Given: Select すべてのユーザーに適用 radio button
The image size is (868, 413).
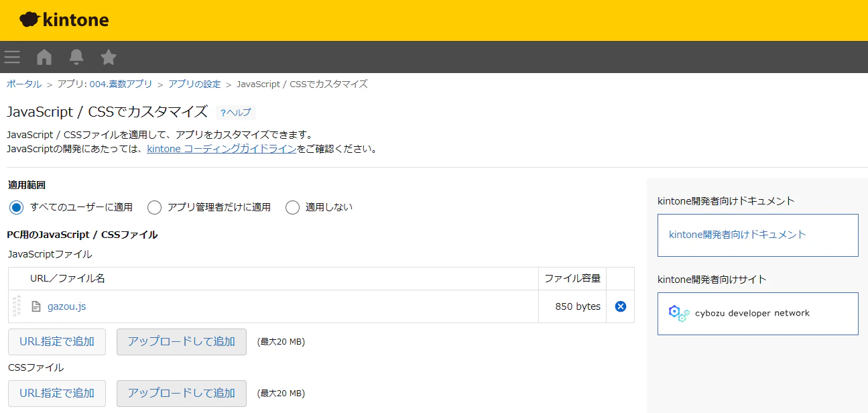Looking at the screenshot, I should tap(17, 207).
